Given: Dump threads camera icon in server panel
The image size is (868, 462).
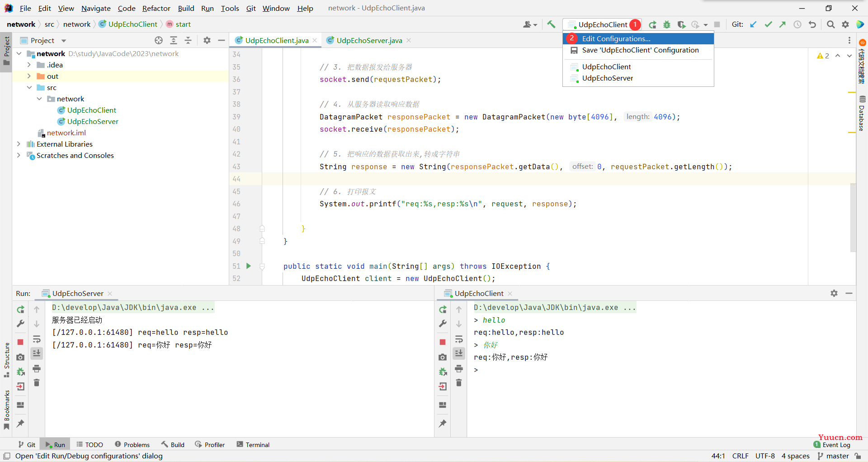Looking at the screenshot, I should [20, 357].
